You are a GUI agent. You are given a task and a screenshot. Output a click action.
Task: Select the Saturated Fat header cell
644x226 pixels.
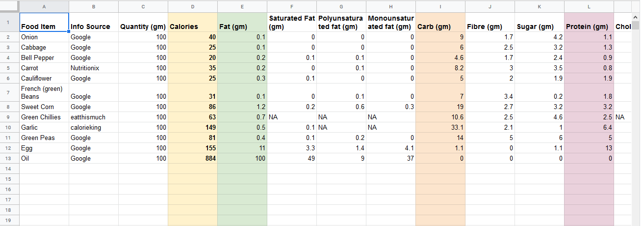click(x=291, y=22)
